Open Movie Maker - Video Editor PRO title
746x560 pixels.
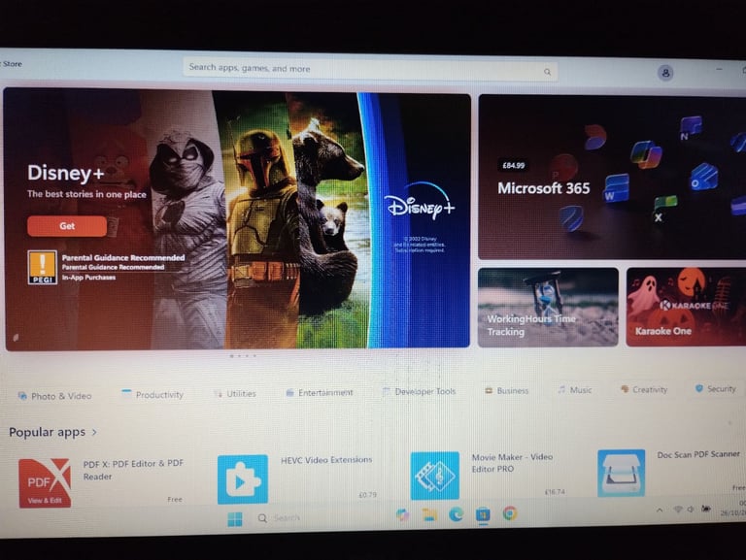tap(513, 463)
